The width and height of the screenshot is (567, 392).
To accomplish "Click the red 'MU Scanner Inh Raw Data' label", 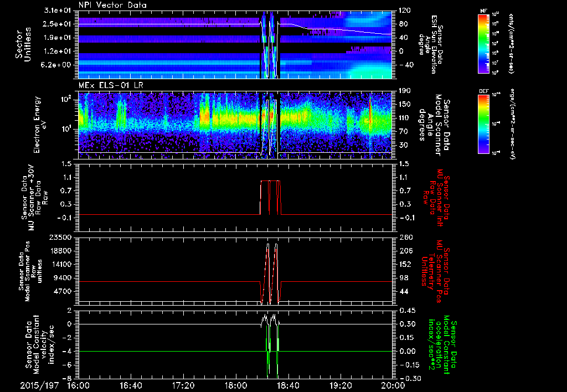I will (435, 198).
